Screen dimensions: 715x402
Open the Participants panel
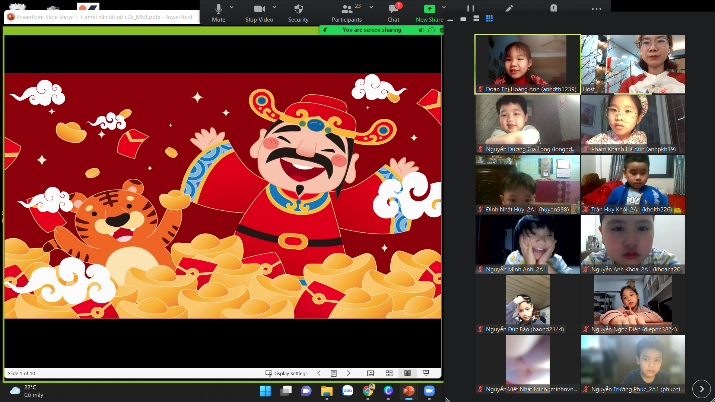point(346,9)
